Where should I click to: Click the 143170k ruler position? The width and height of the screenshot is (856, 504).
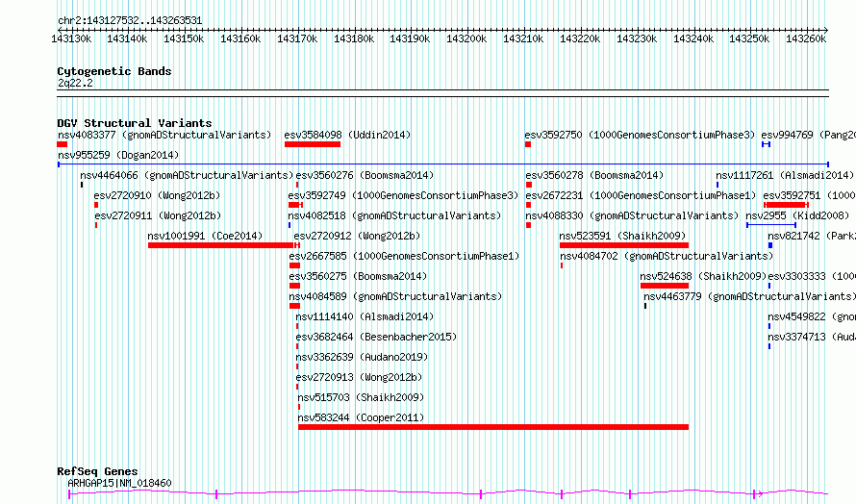(297, 38)
